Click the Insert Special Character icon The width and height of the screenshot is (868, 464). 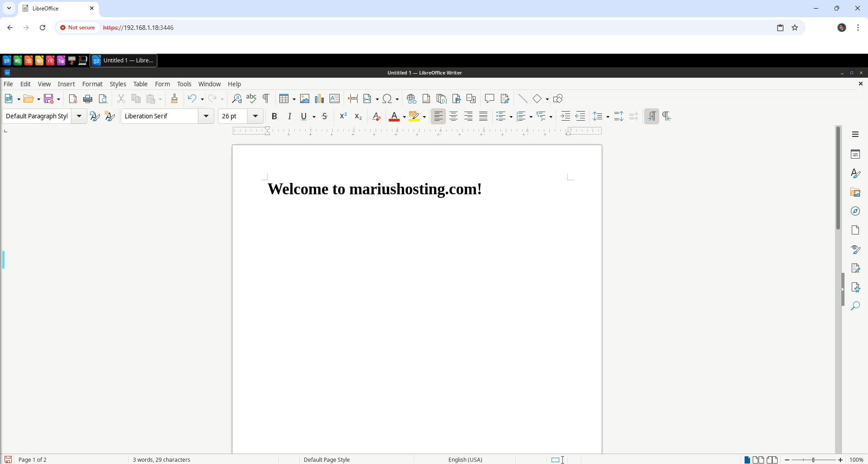click(x=387, y=99)
